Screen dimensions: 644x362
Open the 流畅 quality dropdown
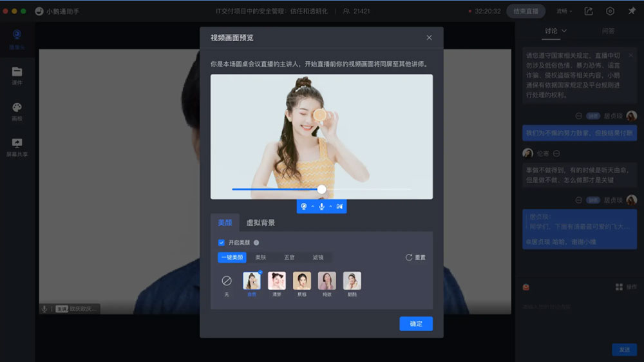click(x=564, y=11)
